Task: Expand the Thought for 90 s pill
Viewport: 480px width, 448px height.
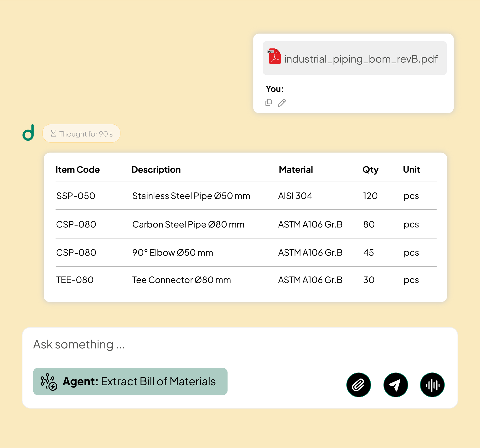Action: coord(81,133)
